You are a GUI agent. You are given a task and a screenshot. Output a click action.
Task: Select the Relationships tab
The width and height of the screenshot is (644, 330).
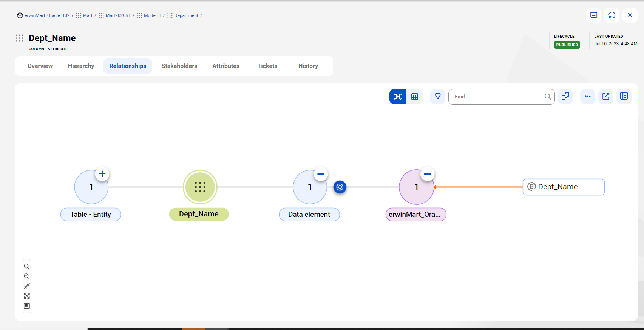click(x=128, y=66)
